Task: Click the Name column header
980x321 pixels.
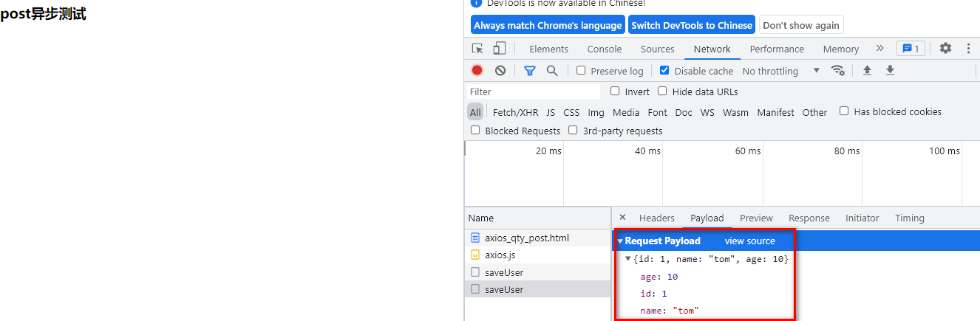Action: (538, 218)
